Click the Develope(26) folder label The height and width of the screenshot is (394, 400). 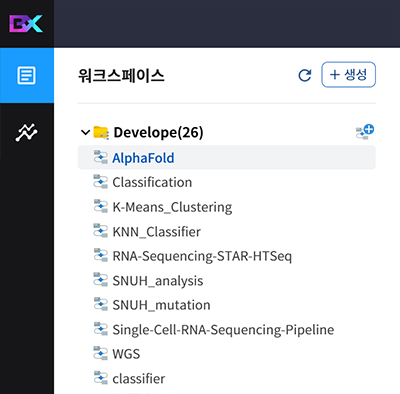[x=158, y=132]
